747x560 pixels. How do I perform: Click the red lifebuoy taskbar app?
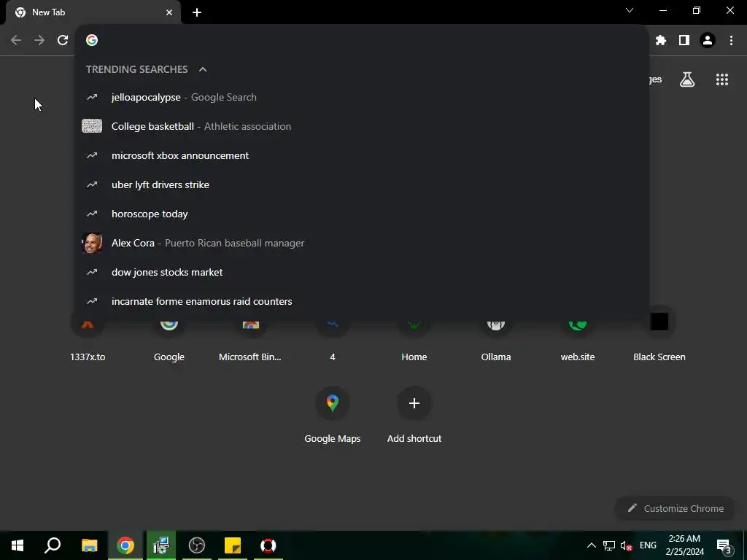(x=268, y=545)
